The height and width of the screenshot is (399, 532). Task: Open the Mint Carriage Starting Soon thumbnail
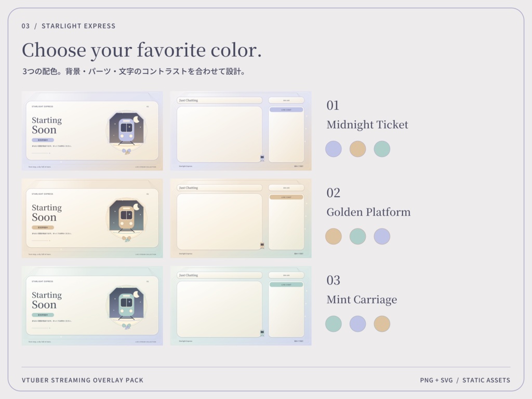pos(92,305)
